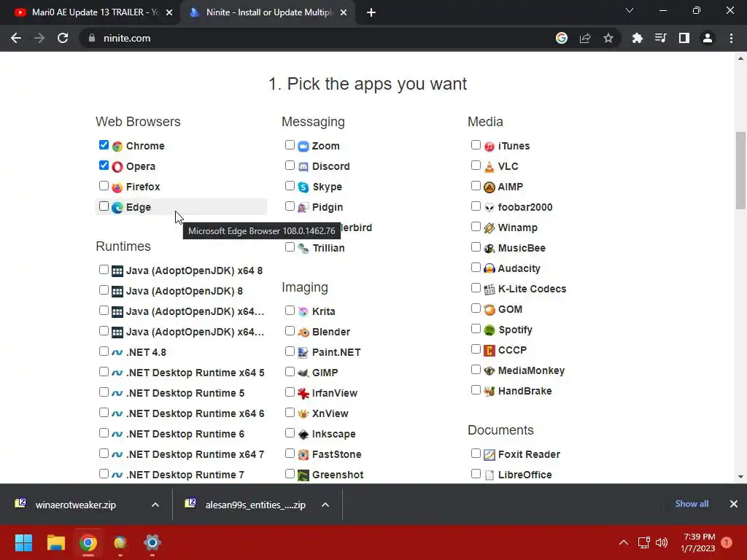Bookmark this page with star icon
This screenshot has height=560, width=747.
click(x=608, y=38)
